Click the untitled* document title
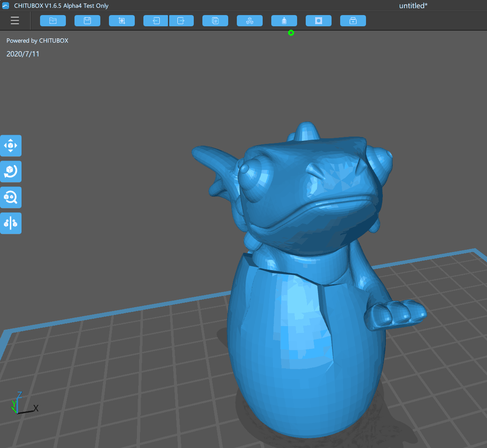 [413, 6]
